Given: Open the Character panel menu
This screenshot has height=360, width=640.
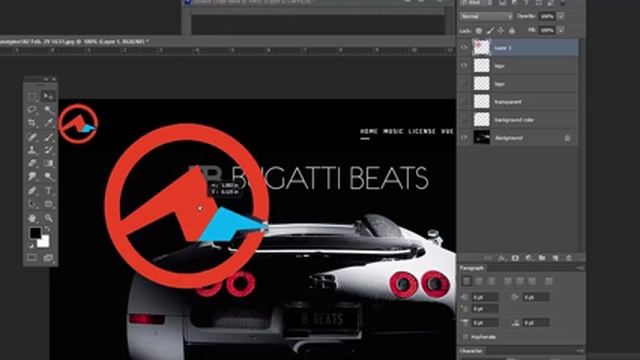Looking at the screenshot, I should [x=580, y=351].
